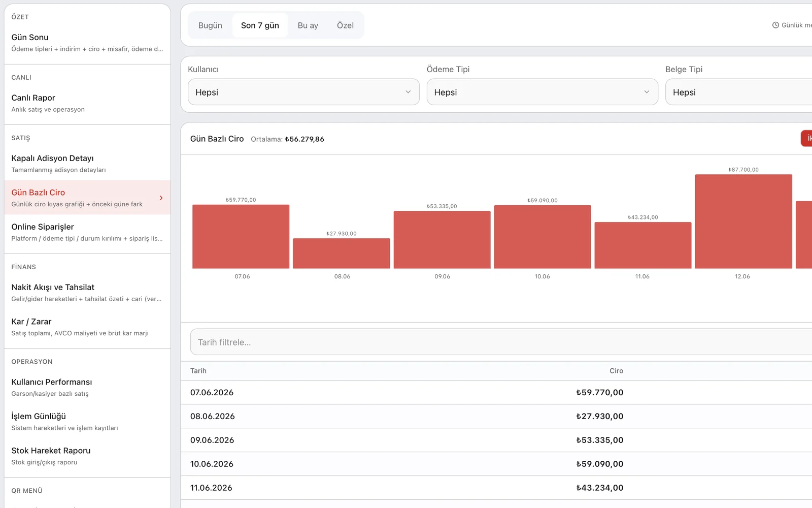Click the Gün Bazlı Ciro chart title
812x508 pixels.
pyautogui.click(x=217, y=139)
